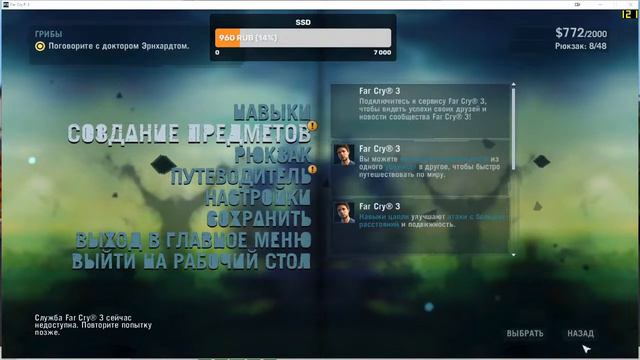Image resolution: width=640 pixels, height=360 pixels.
Task: Click the news feed scroll down arrow
Action: (x=513, y=254)
